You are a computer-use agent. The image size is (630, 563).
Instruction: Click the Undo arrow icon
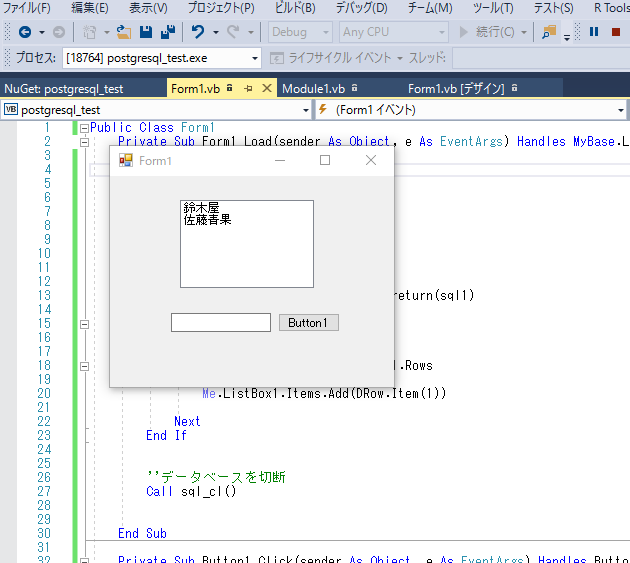(x=198, y=32)
